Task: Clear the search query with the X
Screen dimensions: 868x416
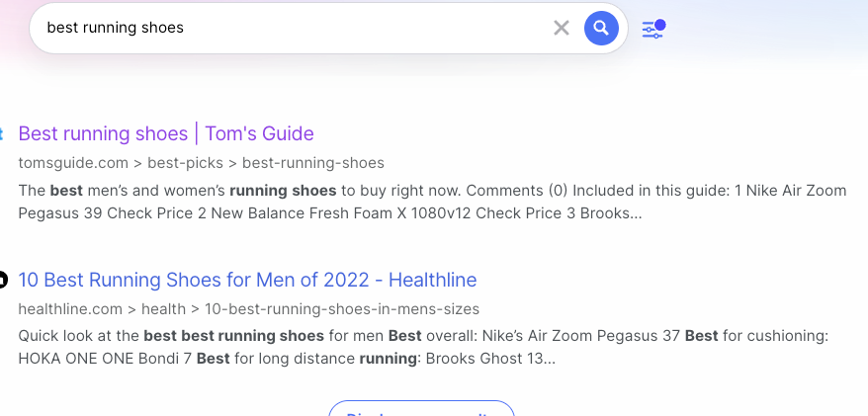Action: [x=562, y=28]
